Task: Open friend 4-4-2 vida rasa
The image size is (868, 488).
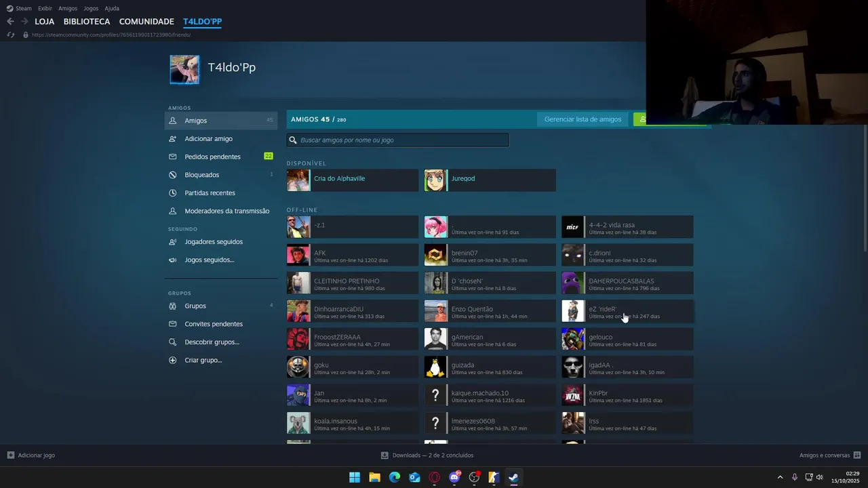Action: click(x=627, y=227)
